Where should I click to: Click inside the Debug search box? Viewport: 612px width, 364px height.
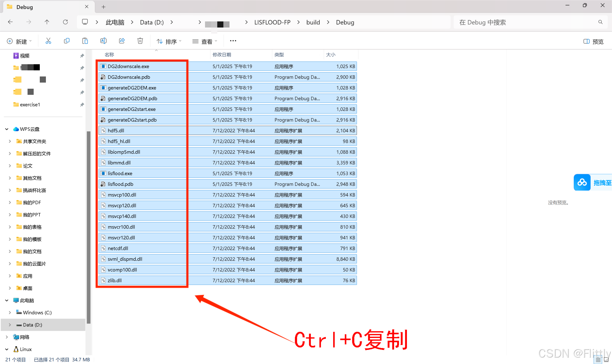point(520,22)
